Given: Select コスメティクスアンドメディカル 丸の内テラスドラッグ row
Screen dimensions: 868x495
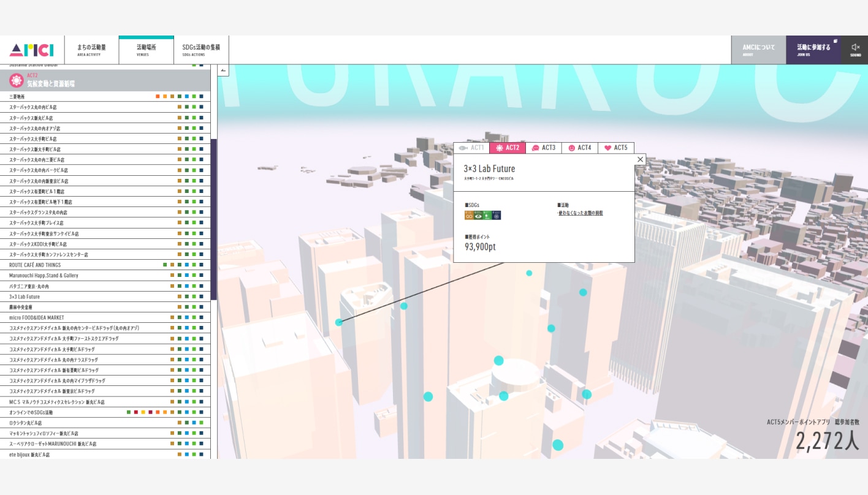Looking at the screenshot, I should coord(105,360).
